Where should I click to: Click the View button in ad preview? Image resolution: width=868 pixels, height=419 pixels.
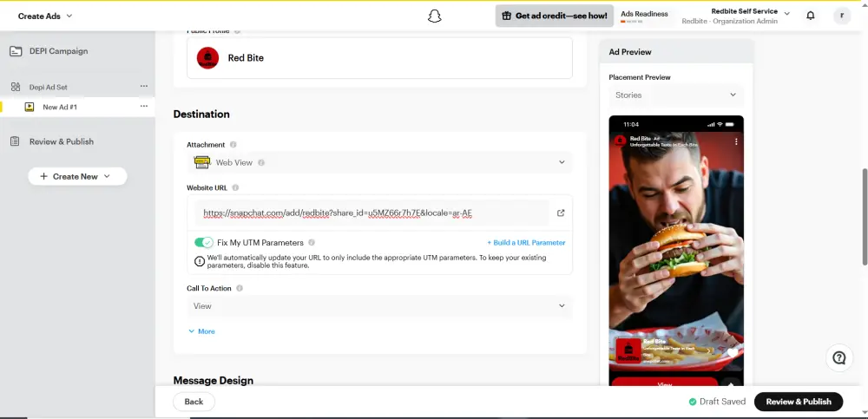(664, 383)
